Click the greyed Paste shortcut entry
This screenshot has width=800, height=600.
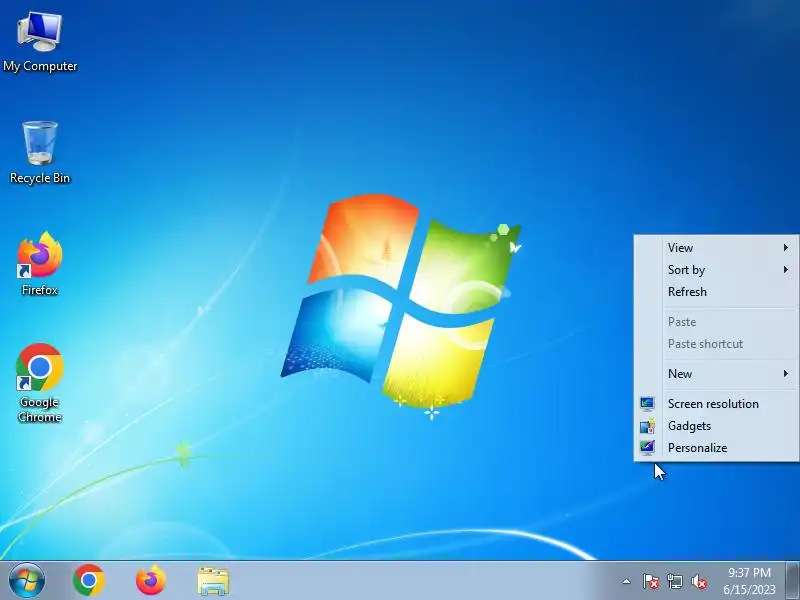[x=716, y=344]
